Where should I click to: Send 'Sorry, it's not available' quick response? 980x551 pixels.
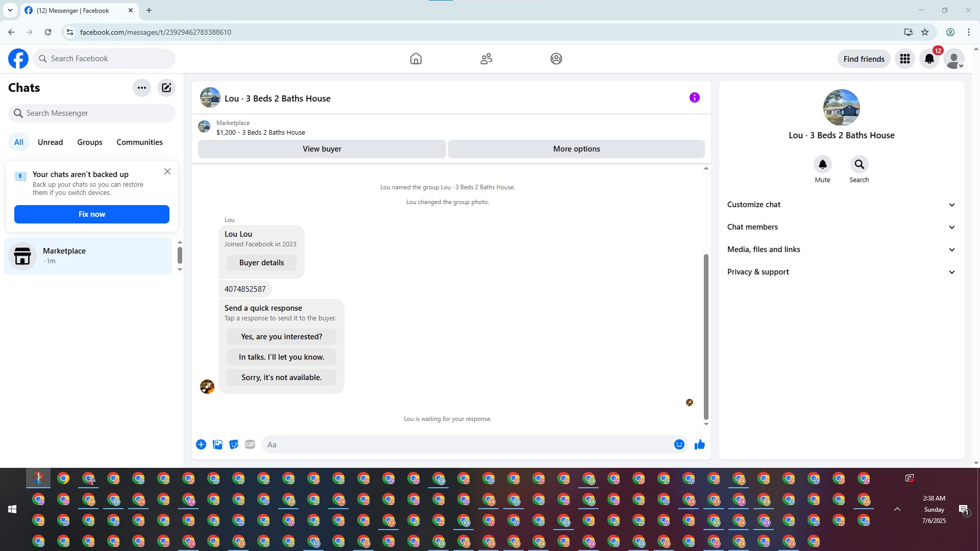281,378
